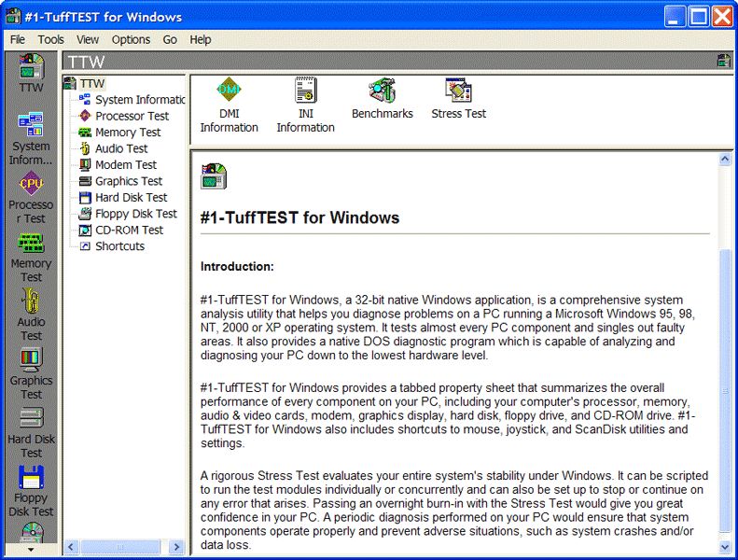
Task: Click sidebar scroll-down arrow at the bottom
Action: click(31, 549)
